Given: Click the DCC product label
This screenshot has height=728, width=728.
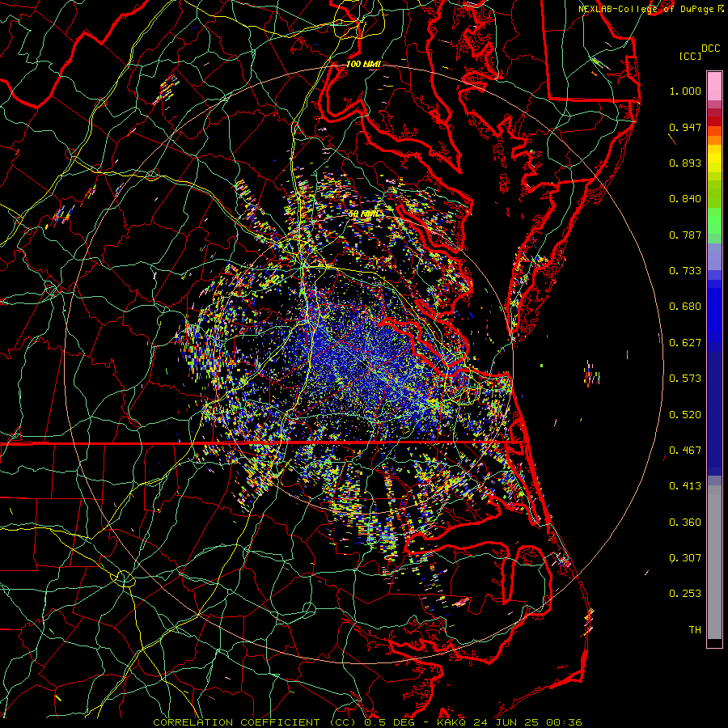Looking at the screenshot, I should 710,49.
